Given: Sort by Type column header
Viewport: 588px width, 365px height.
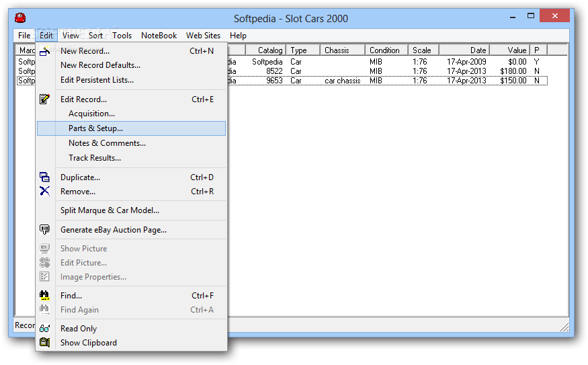Looking at the screenshot, I should [303, 50].
